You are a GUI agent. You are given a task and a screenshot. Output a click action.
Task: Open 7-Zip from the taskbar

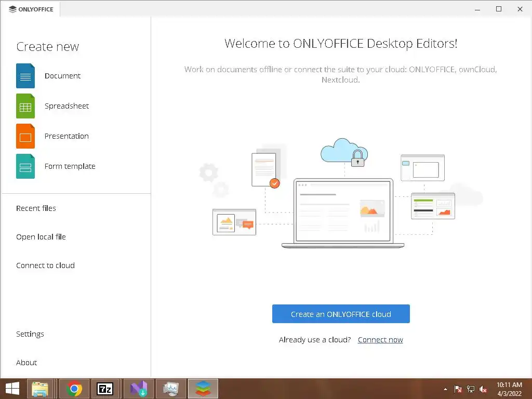105,389
